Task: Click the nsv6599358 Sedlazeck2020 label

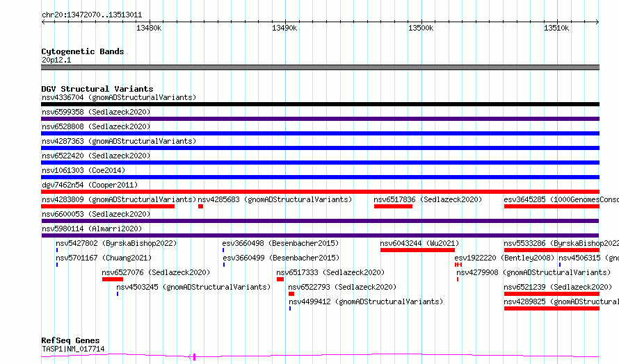Action: pos(96,112)
